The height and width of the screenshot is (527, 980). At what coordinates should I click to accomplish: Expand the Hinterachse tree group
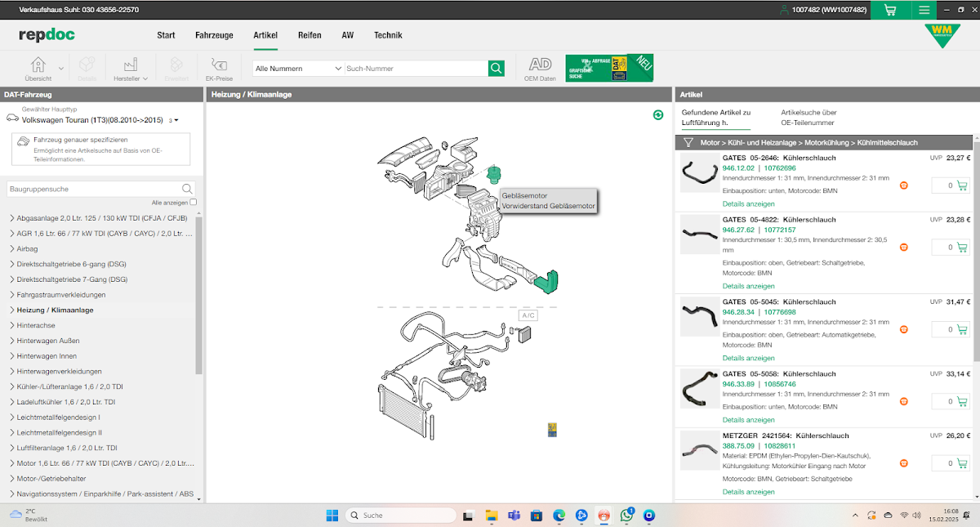point(11,325)
